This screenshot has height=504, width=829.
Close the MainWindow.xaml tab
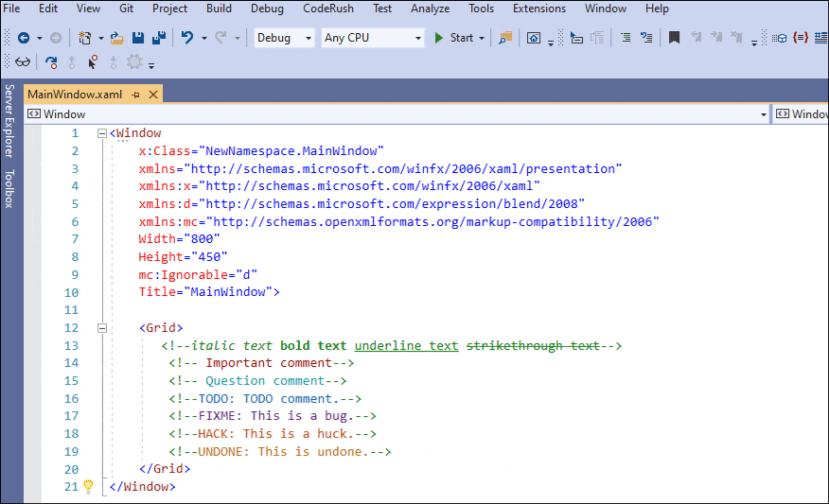(152, 94)
